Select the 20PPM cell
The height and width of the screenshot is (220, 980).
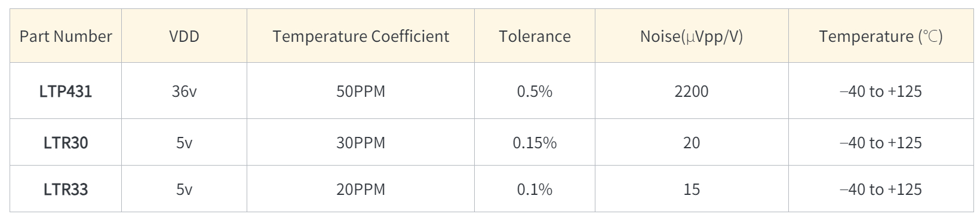coord(361,190)
